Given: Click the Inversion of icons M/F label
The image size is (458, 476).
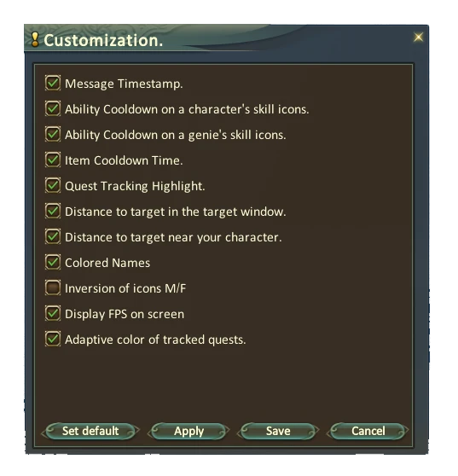Looking at the screenshot, I should pyautogui.click(x=125, y=288).
